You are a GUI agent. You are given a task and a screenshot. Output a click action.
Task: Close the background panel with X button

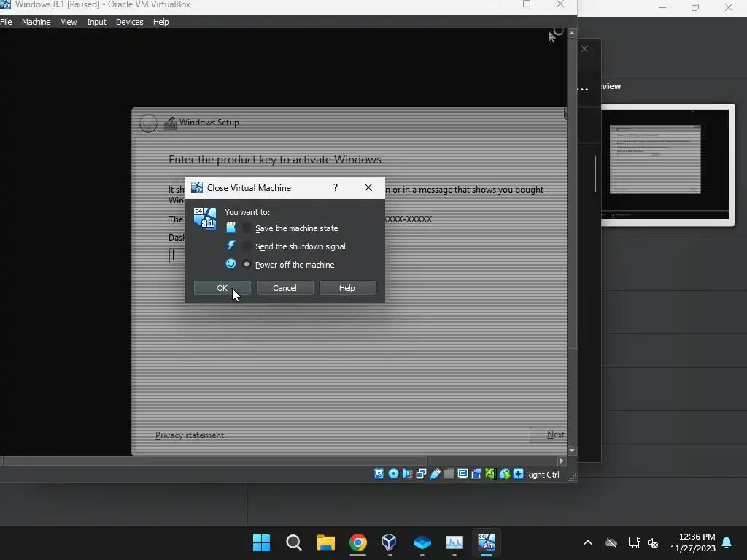[584, 49]
